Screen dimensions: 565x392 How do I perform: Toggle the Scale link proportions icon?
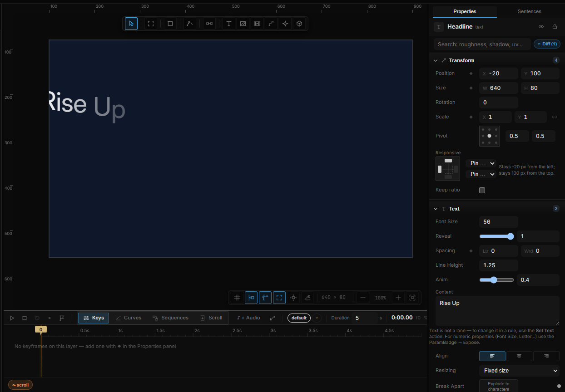click(x=555, y=117)
